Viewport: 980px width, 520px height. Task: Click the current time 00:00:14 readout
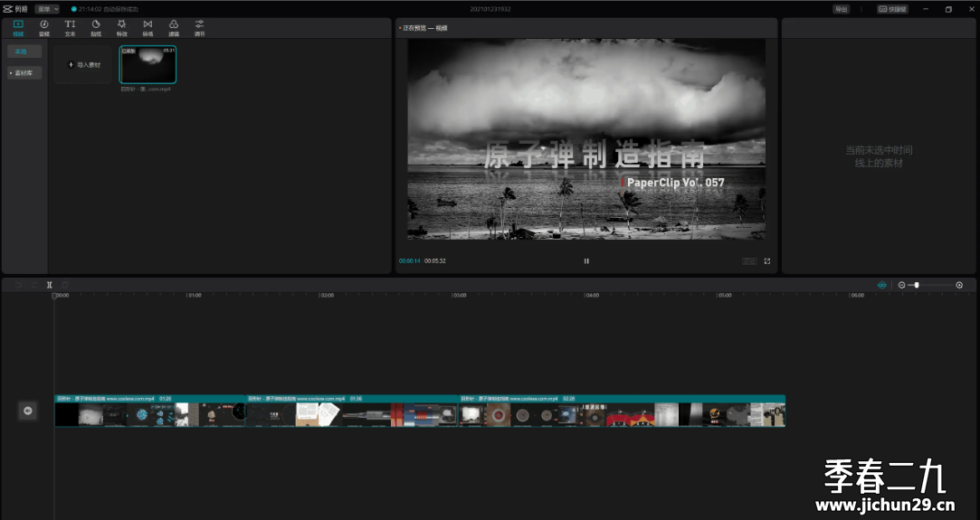coord(409,261)
